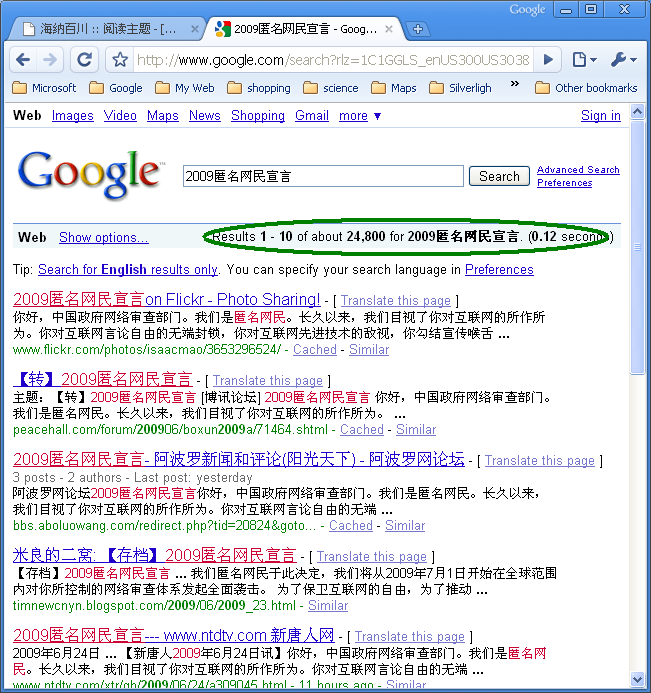Open the Flickr Photo Sharing result
The height and width of the screenshot is (693, 651).
pyautogui.click(x=167, y=300)
